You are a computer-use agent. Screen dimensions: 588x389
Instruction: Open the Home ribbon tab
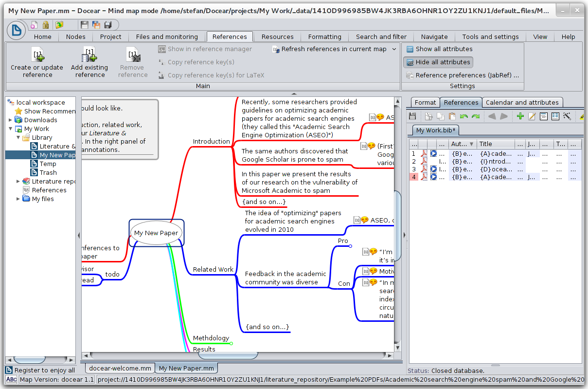coord(43,37)
